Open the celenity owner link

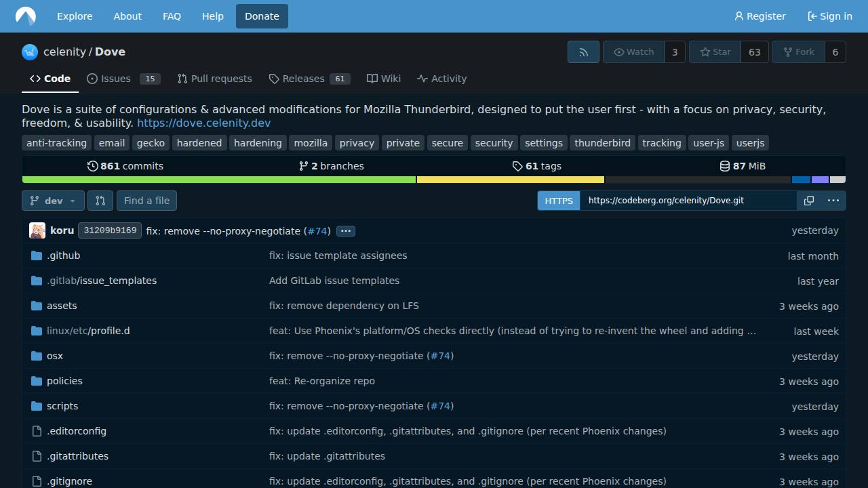[64, 52]
